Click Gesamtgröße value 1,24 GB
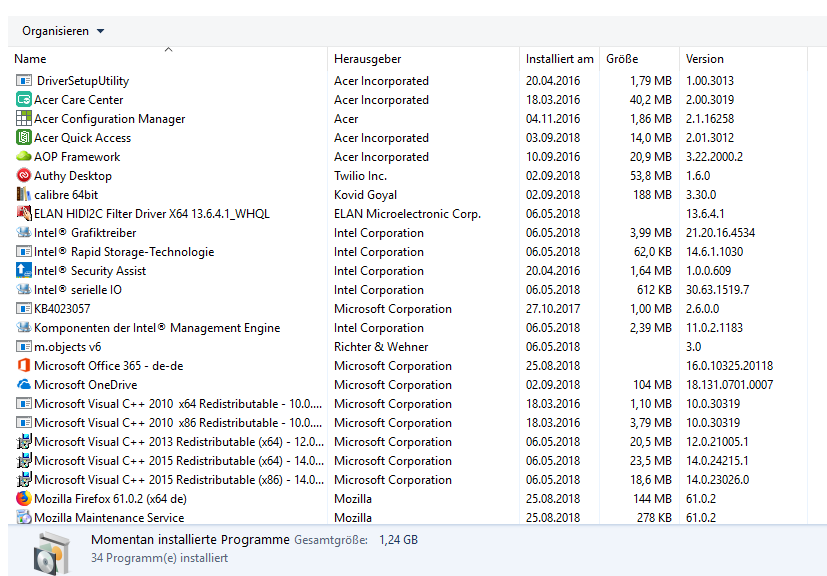827x576 pixels. tap(398, 540)
